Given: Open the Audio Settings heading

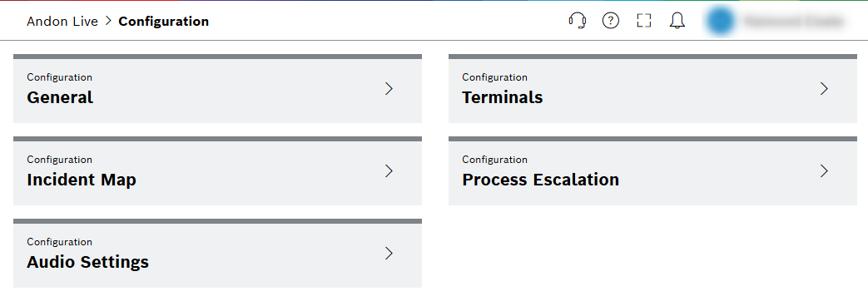Looking at the screenshot, I should pos(88,262).
